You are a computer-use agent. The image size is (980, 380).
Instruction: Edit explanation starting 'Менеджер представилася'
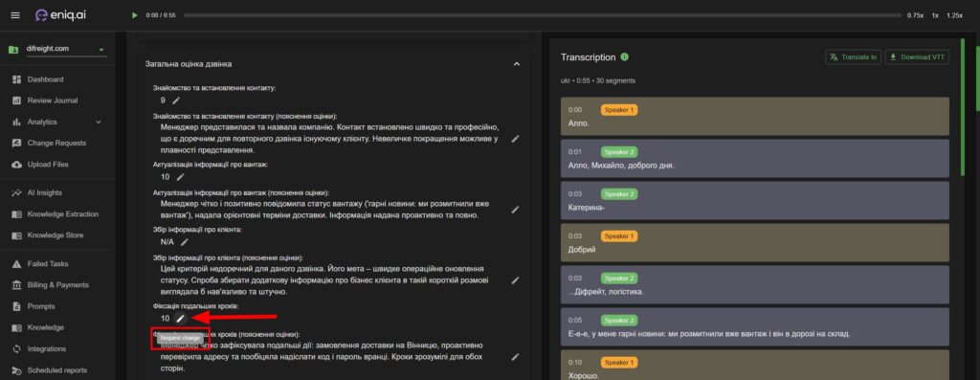coord(515,139)
